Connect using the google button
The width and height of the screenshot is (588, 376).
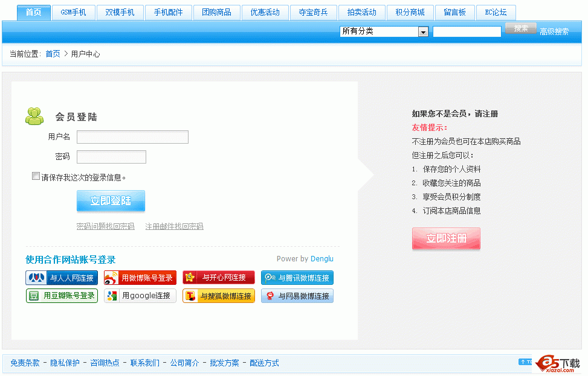140,296
